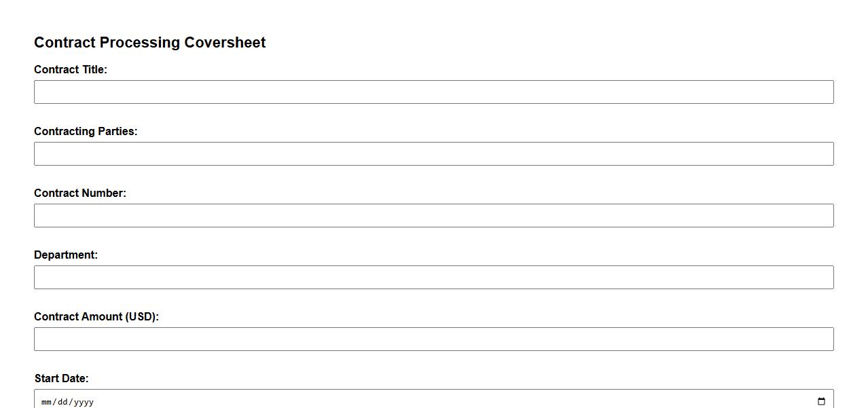This screenshot has height=408, width=868.
Task: Click into the Department text box
Action: 433,278
